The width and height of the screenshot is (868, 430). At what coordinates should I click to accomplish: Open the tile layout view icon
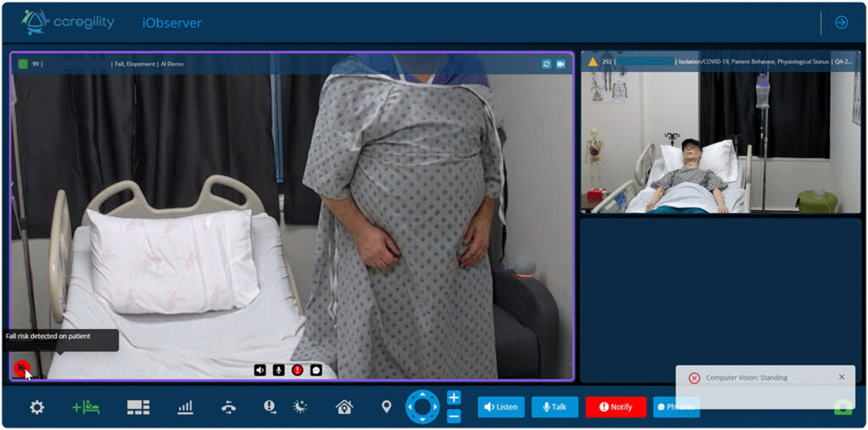[x=138, y=407]
